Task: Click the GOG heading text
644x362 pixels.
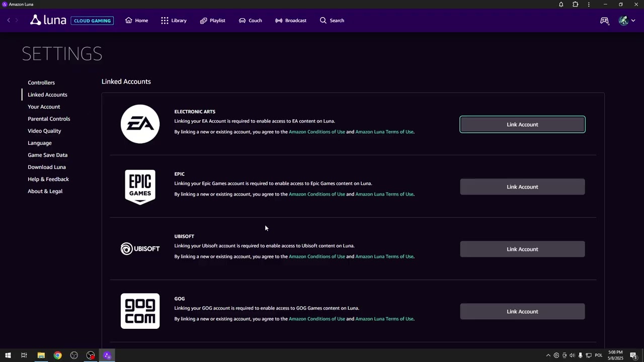Action: coord(180,299)
